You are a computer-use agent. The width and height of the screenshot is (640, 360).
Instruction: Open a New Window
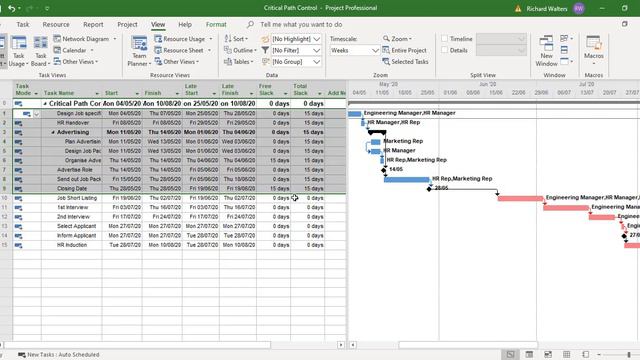click(546, 52)
